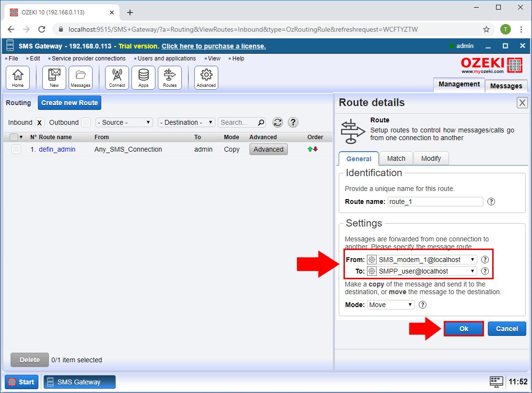Switch to the Match tab

396,158
